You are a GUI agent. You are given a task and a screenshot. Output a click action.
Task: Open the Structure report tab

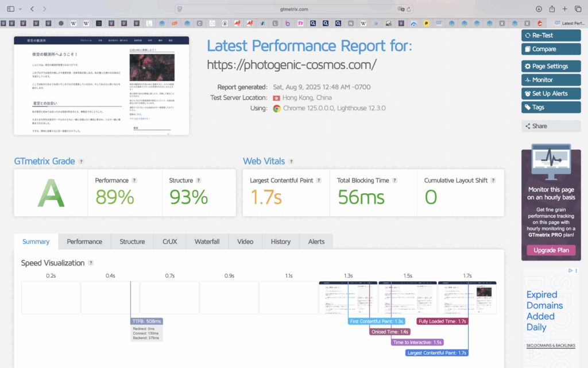132,241
